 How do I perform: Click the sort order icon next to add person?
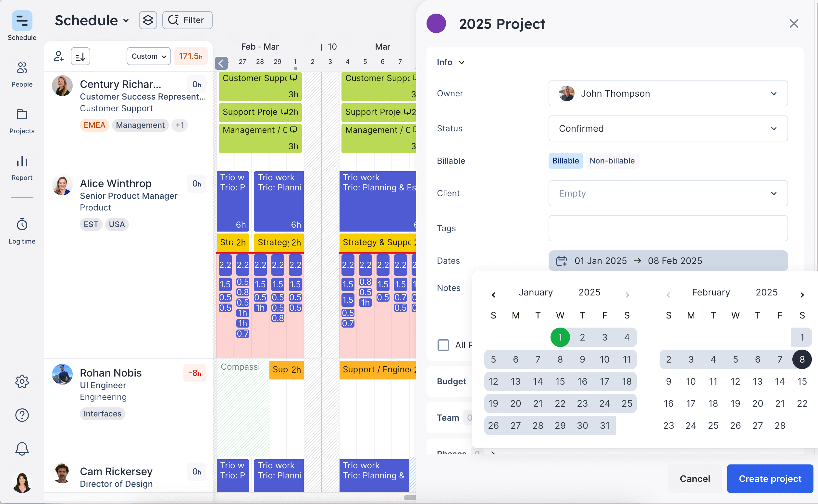tap(80, 56)
